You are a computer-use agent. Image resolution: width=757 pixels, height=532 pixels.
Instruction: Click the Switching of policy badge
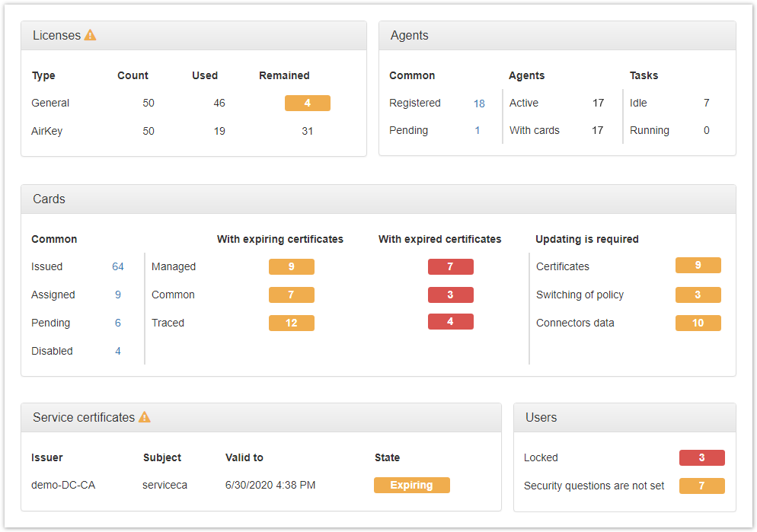[x=698, y=295]
